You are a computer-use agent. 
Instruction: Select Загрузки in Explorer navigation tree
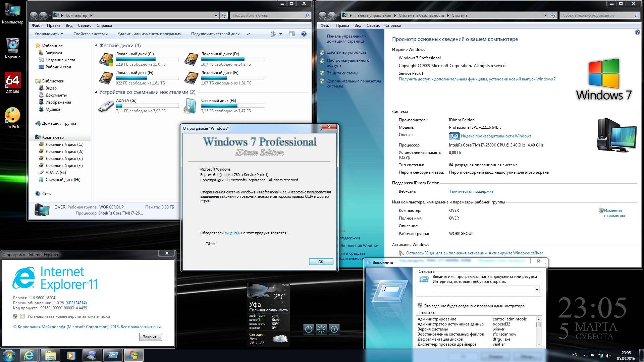[54, 53]
